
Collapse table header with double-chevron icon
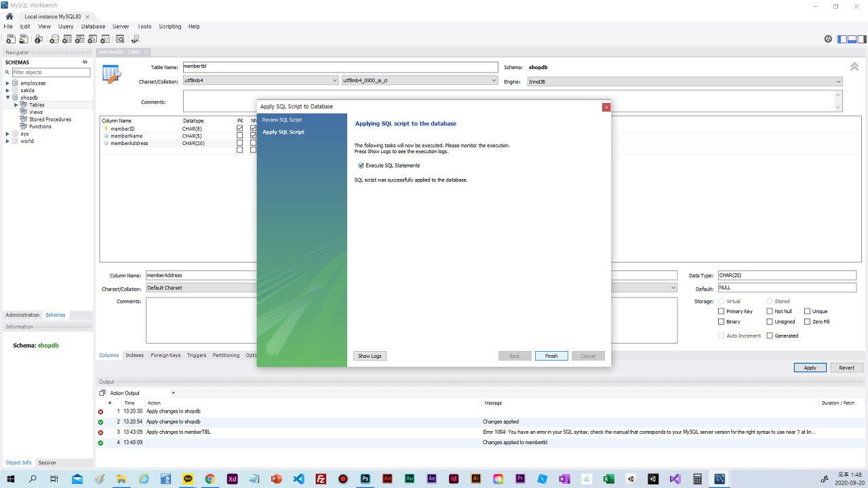tap(854, 66)
